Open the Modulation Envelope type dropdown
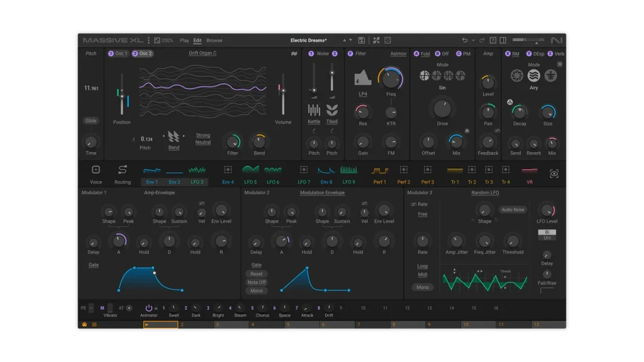The image size is (644, 362). pyautogui.click(x=323, y=192)
